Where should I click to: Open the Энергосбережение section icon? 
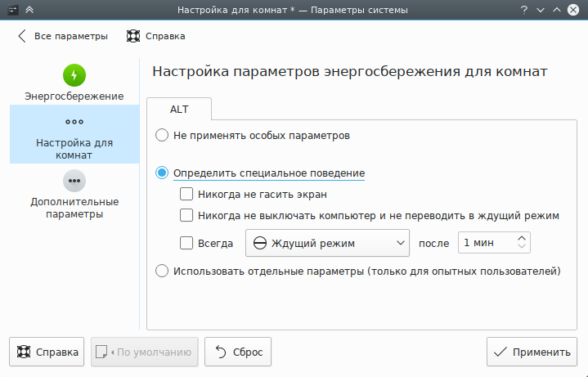tap(74, 75)
